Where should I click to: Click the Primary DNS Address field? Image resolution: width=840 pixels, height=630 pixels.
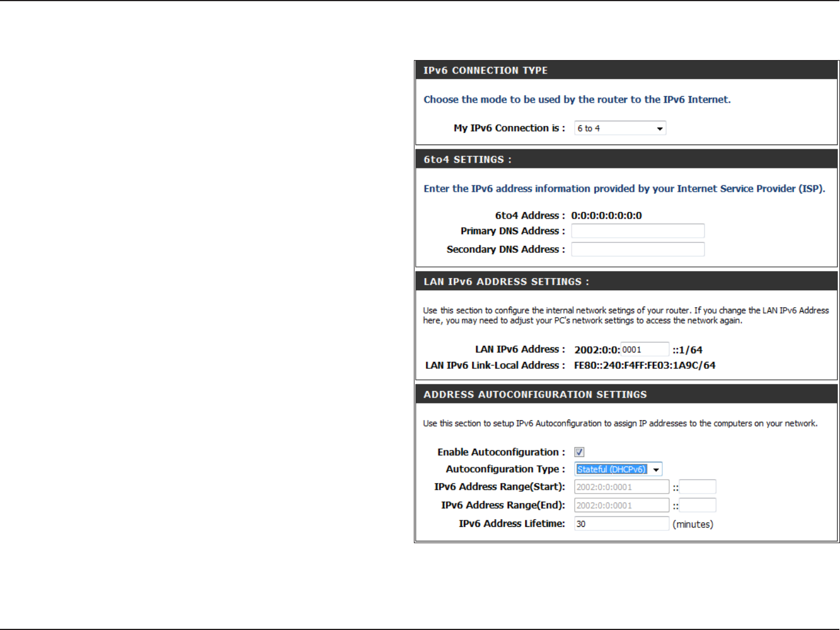638,231
